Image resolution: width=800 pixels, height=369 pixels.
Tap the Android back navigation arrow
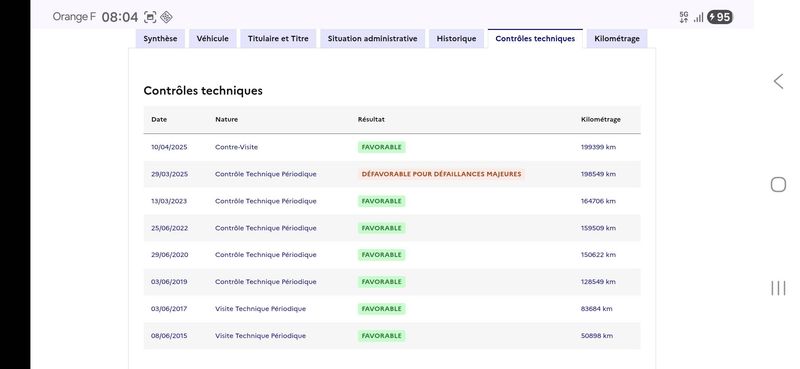[x=778, y=81]
